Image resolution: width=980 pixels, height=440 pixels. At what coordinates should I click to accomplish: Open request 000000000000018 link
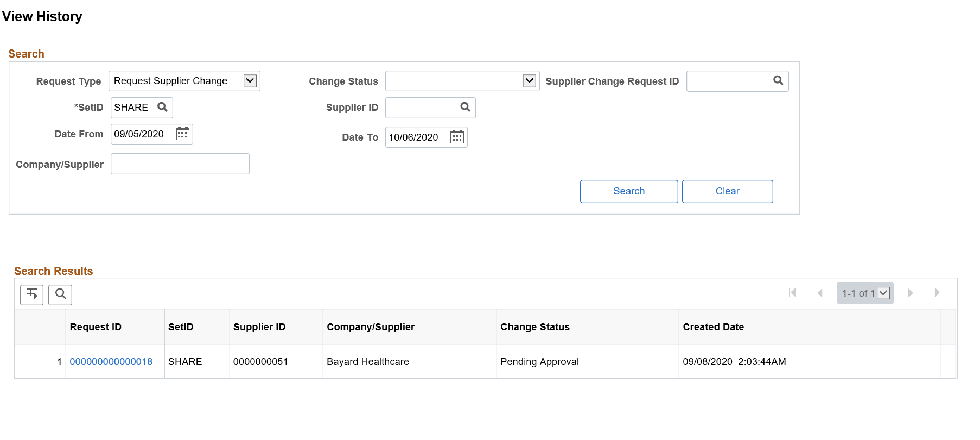[x=111, y=362]
